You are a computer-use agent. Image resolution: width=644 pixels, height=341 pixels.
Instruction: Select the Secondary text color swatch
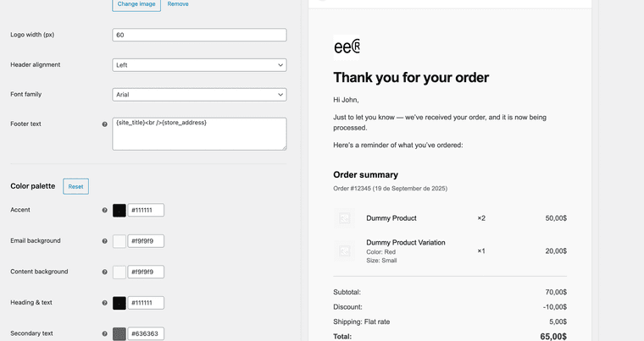[x=119, y=333]
